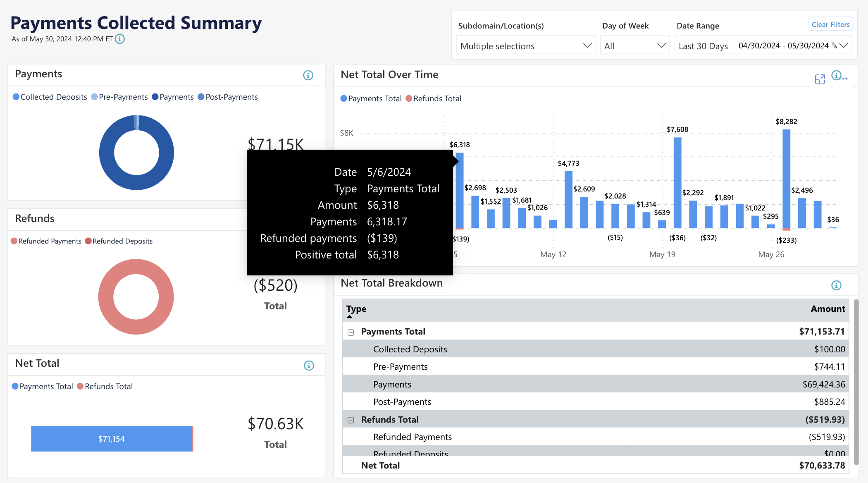This screenshot has height=483, width=868.
Task: Expand Net Total Over Time chart to focus mode
Action: 820,79
